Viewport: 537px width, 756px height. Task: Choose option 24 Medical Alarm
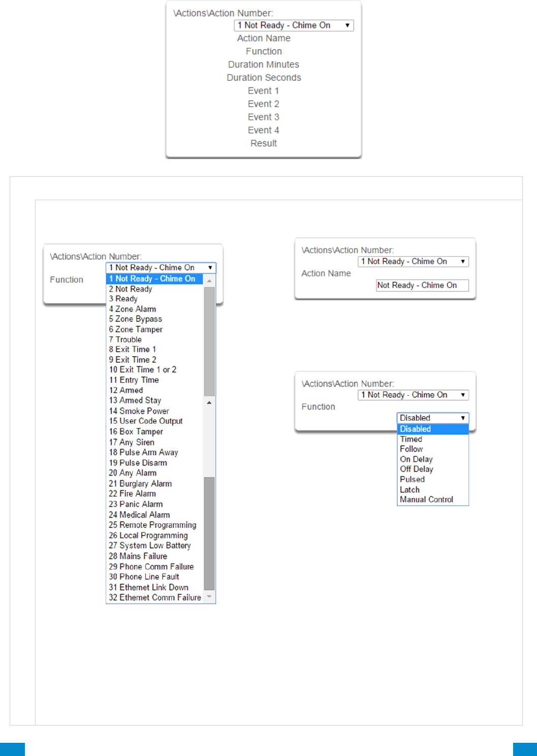click(x=154, y=515)
